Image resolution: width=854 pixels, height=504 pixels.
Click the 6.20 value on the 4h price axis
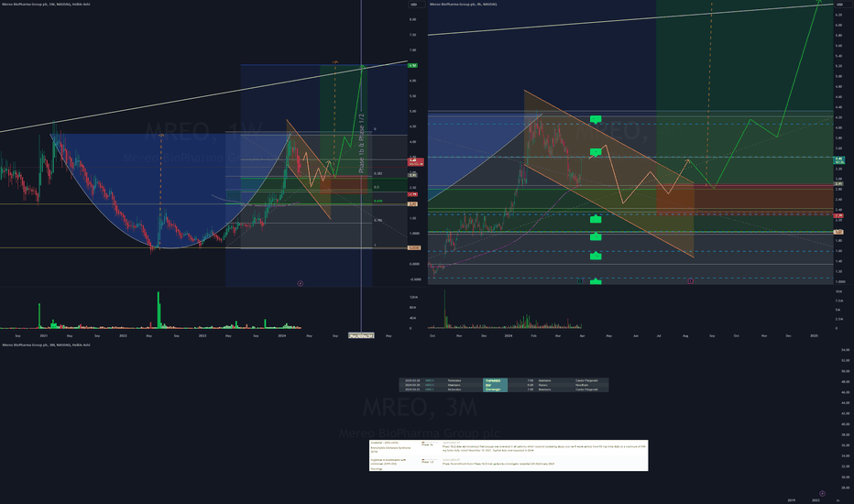click(x=838, y=15)
